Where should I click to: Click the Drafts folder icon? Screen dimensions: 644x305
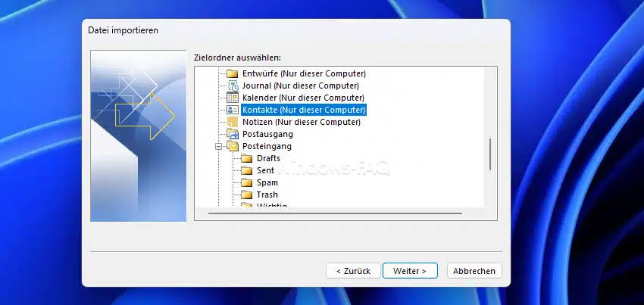pyautogui.click(x=246, y=158)
